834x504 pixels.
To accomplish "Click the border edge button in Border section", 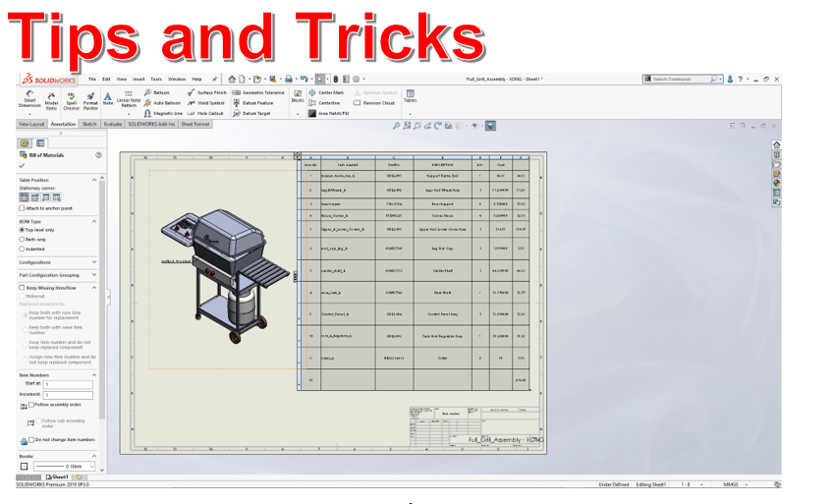I will [x=24, y=467].
